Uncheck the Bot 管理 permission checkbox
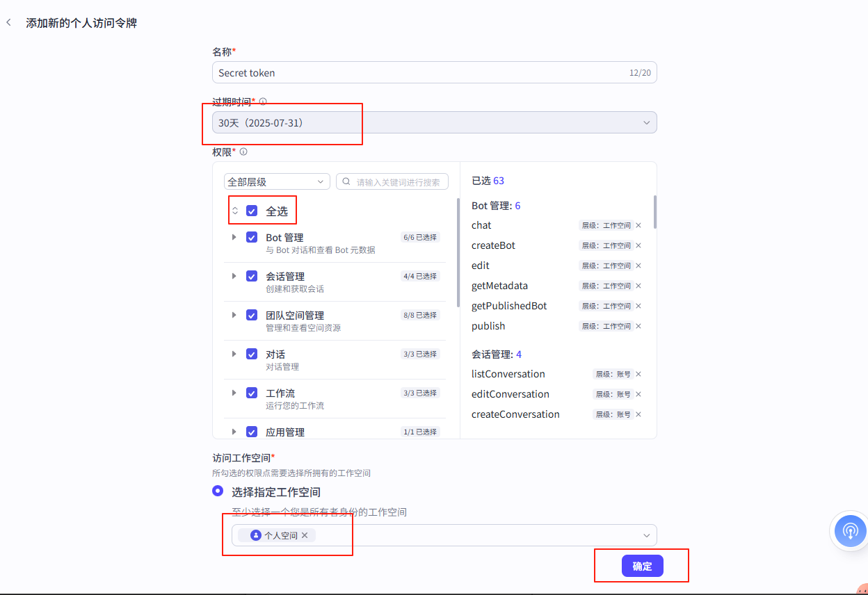Screen dimensions: 868x595 [x=251, y=237]
